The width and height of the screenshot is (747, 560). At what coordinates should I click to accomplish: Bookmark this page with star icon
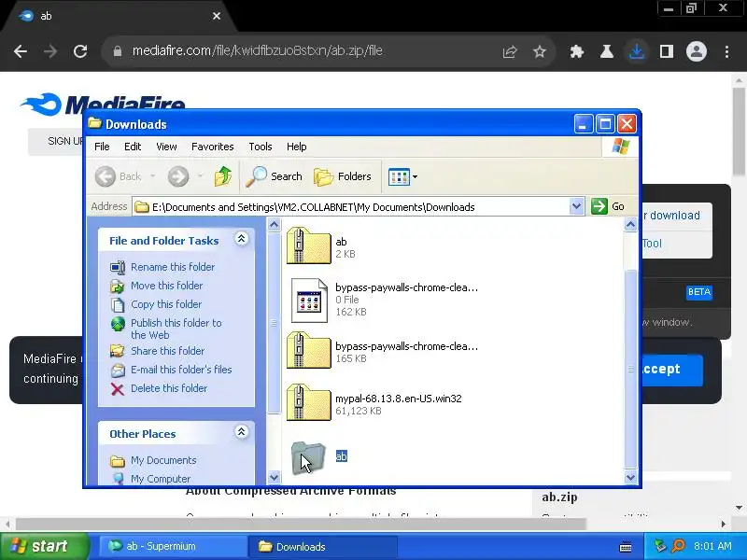click(540, 51)
